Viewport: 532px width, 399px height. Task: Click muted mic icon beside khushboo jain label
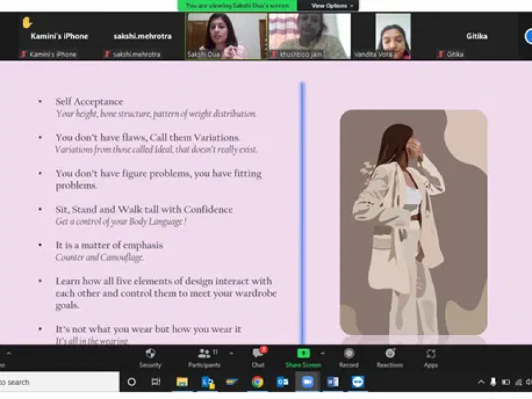(274, 55)
